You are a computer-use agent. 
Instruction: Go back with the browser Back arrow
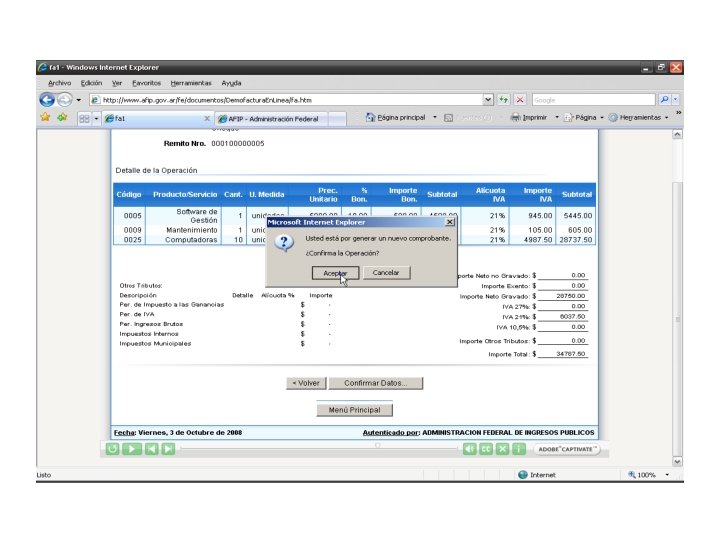pyautogui.click(x=47, y=100)
